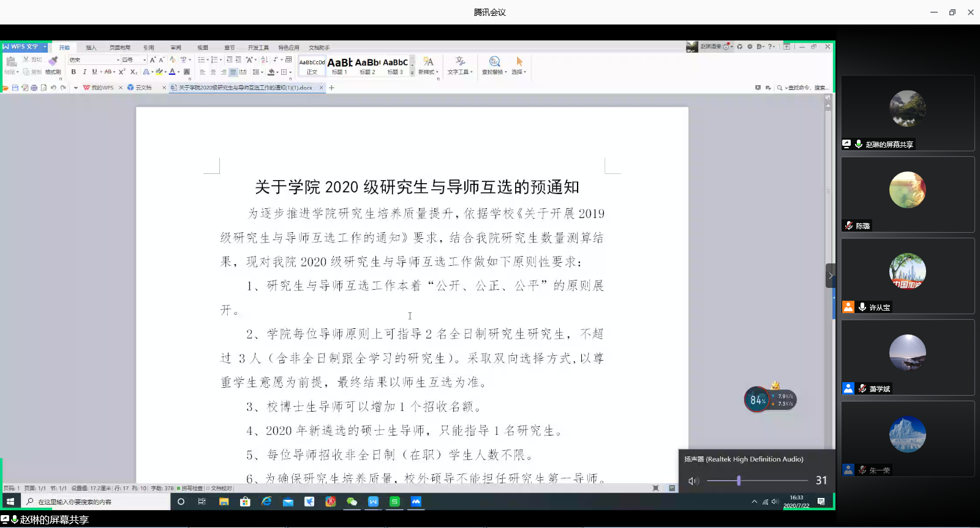This screenshot has width=980, height=528.
Task: Toggle strikethrough AB formatting
Action: [x=108, y=72]
